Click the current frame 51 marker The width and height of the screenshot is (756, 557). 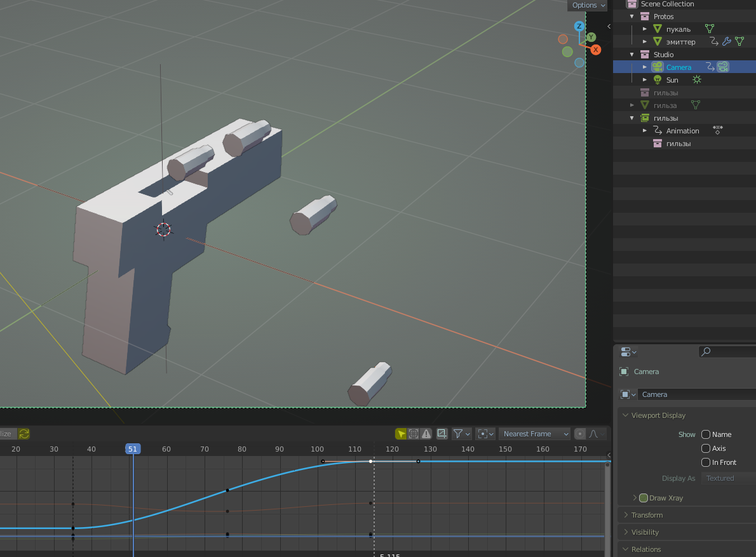click(133, 448)
